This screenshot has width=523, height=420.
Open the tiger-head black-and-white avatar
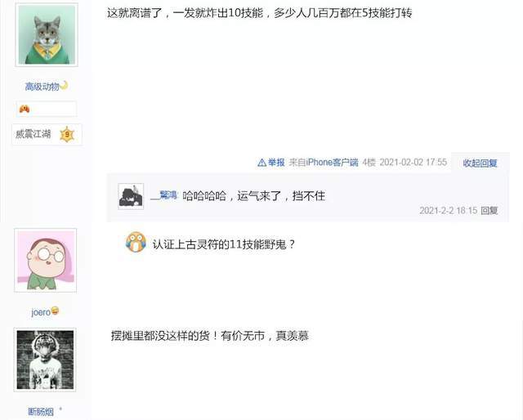click(x=45, y=360)
